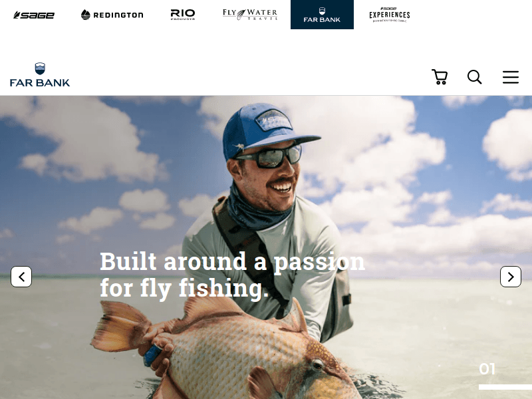
Task: Go to previous slide with left arrow
Action: (x=21, y=277)
